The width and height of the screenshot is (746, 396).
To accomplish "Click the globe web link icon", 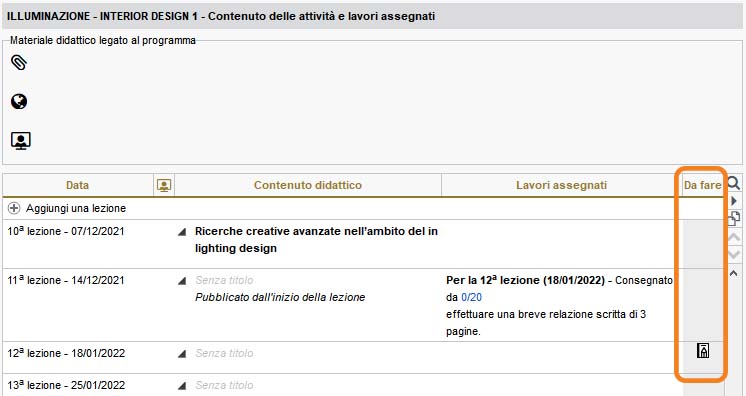I will (19, 101).
